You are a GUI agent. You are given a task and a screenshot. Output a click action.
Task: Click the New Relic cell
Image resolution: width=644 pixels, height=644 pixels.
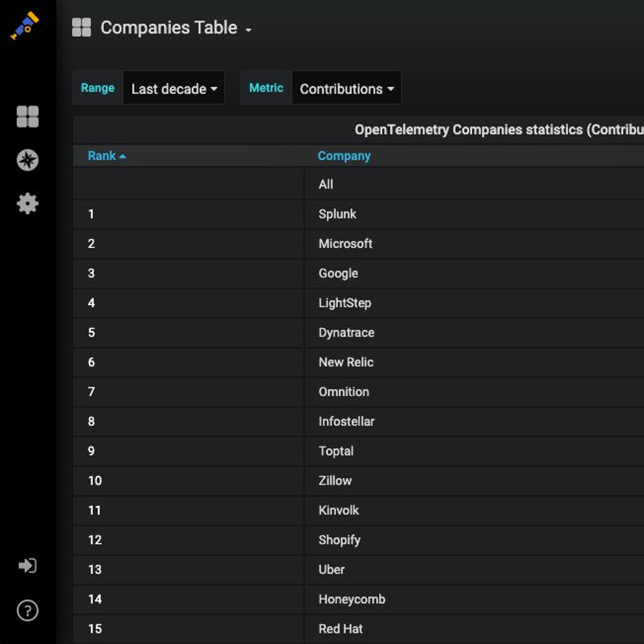click(x=474, y=362)
